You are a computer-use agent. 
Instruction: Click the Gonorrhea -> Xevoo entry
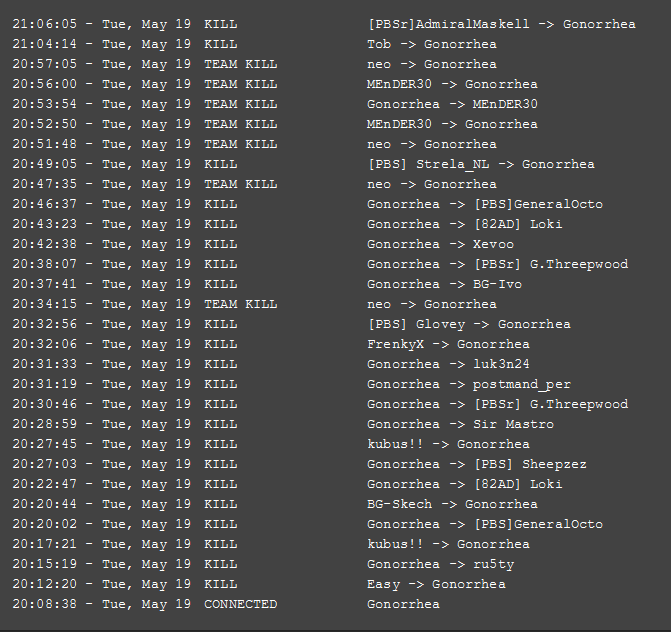[x=440, y=244]
